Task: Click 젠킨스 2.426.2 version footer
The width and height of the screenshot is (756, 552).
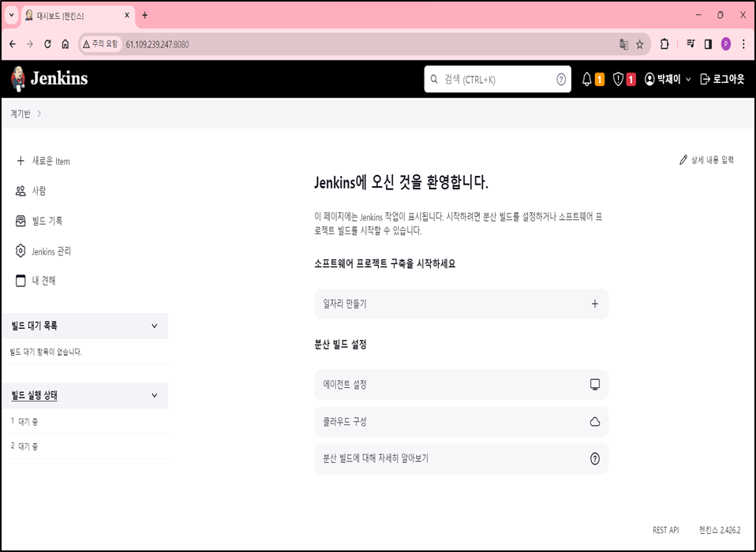Action: pos(720,530)
